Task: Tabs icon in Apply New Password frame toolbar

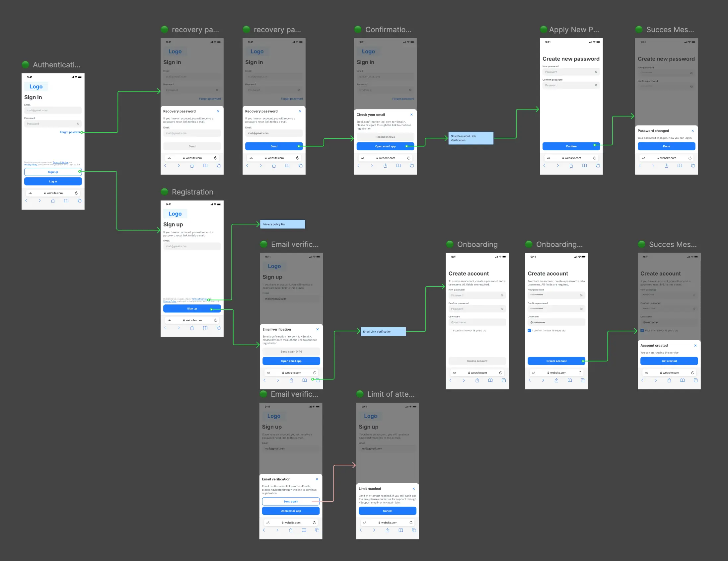Action: click(x=598, y=165)
